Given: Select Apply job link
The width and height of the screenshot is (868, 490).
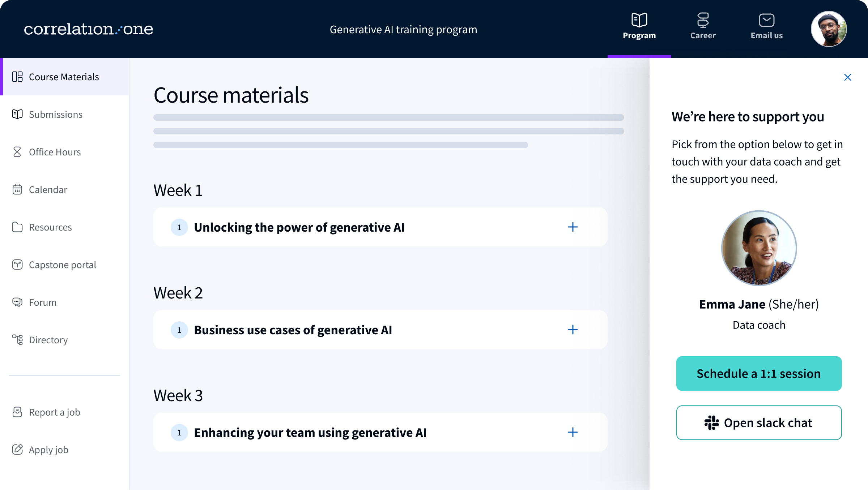Looking at the screenshot, I should tap(64, 450).
